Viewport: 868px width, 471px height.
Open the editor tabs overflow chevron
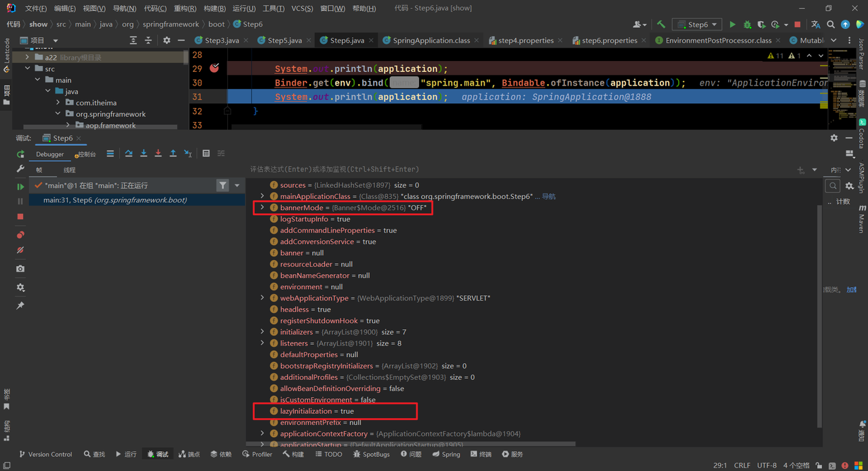coord(833,41)
